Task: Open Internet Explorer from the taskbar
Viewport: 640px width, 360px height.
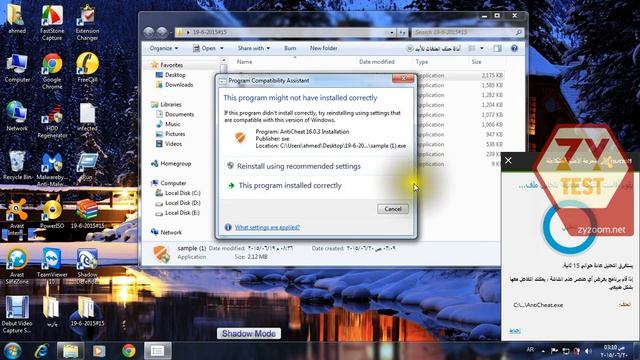Action: (42, 351)
